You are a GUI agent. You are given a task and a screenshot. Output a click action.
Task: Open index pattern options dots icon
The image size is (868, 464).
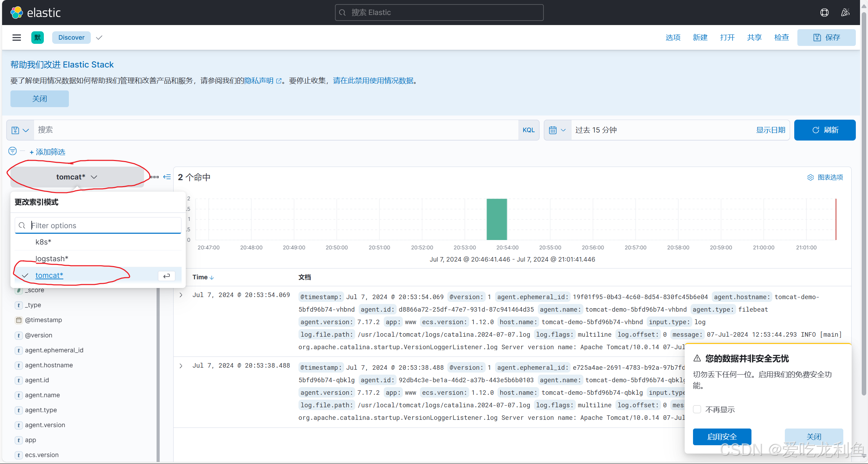154,177
